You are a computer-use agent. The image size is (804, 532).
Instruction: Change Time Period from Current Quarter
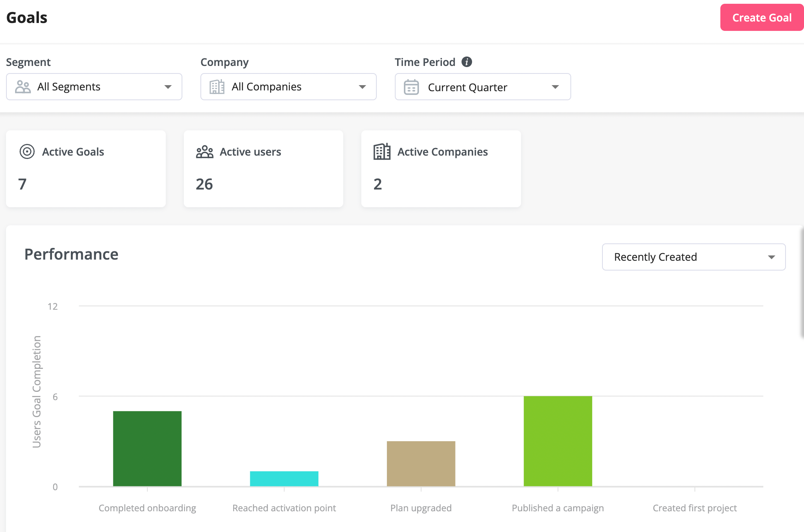click(482, 87)
